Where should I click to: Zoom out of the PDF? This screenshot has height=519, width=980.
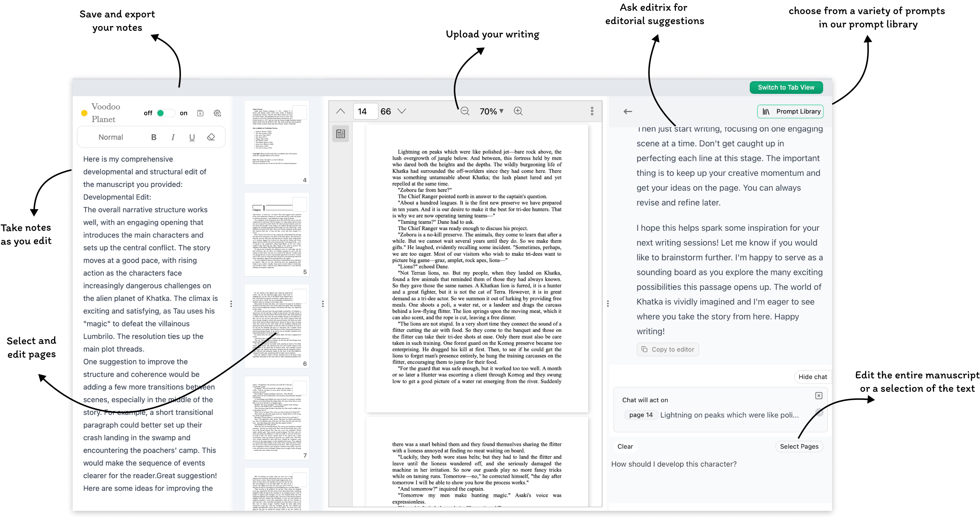pyautogui.click(x=465, y=111)
